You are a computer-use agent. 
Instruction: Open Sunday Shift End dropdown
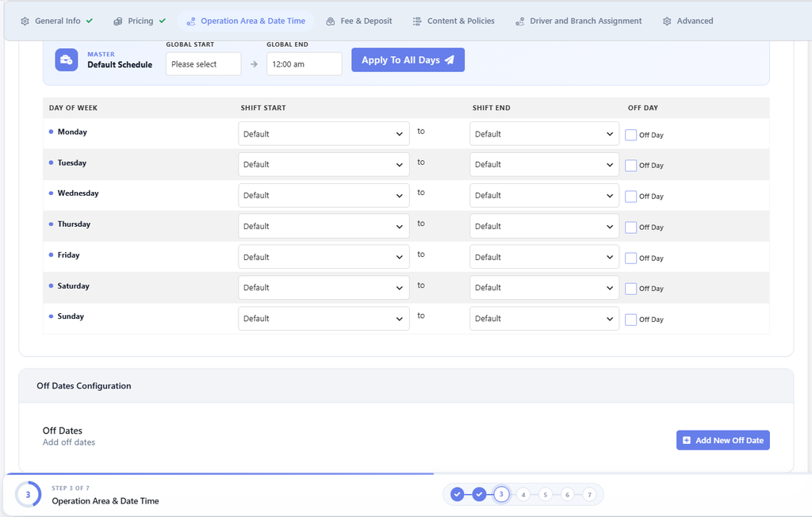click(544, 319)
